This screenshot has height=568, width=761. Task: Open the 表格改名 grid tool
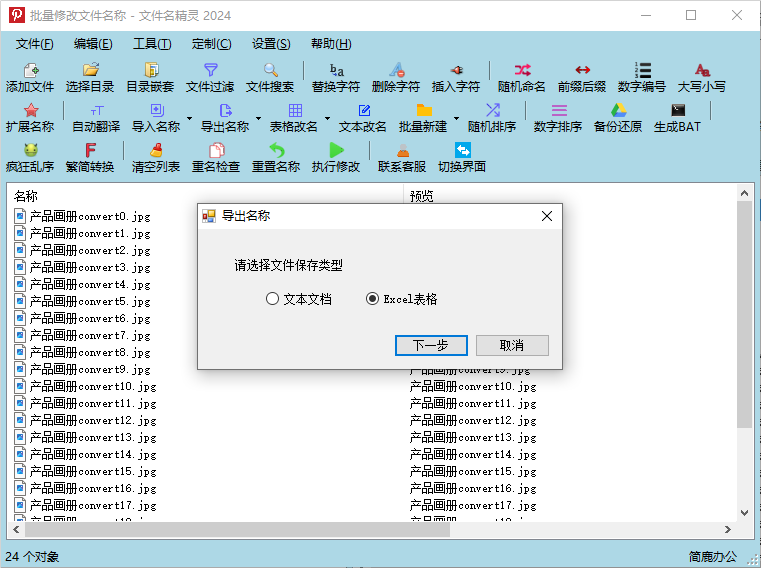coord(294,118)
